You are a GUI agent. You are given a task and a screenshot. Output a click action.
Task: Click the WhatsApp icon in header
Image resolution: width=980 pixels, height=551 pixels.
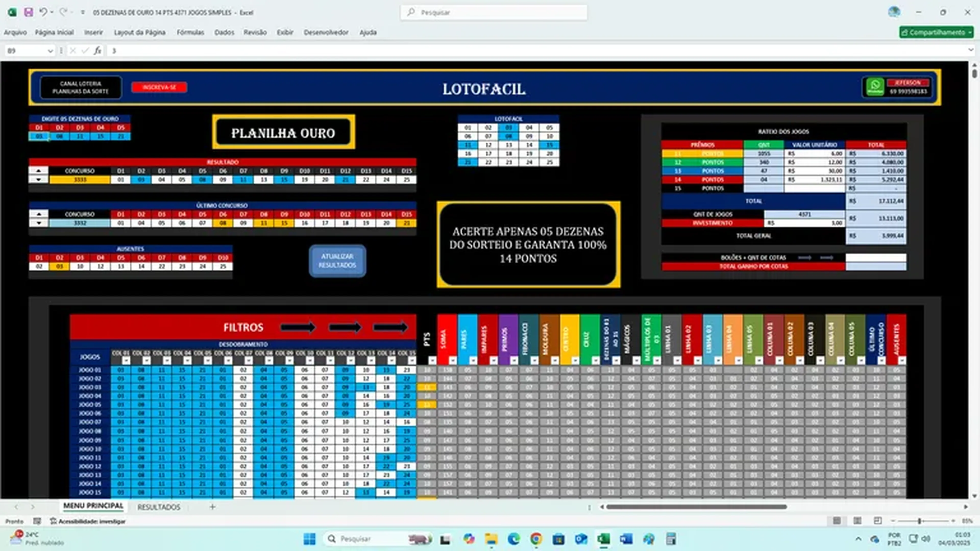[x=875, y=87]
